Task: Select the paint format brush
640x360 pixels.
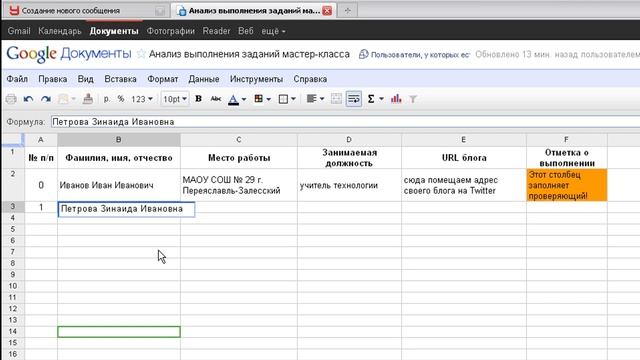Action: click(88, 99)
